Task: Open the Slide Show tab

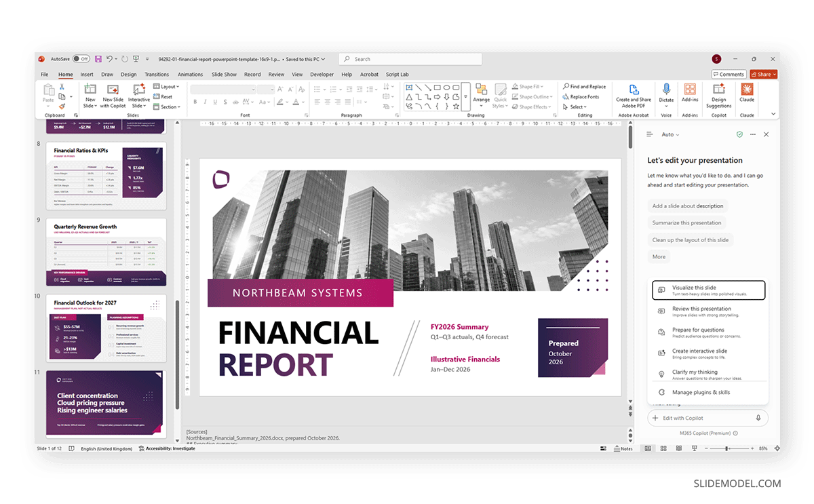Action: pyautogui.click(x=225, y=75)
